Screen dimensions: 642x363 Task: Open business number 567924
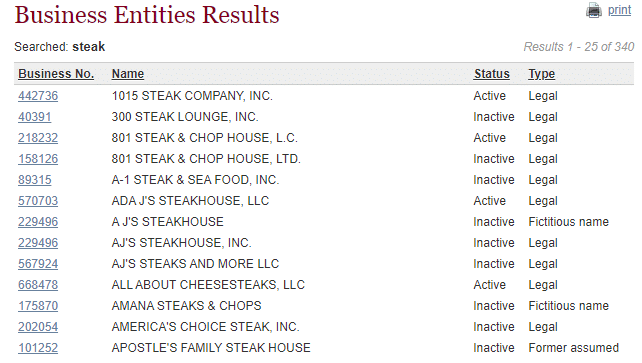pos(38,264)
